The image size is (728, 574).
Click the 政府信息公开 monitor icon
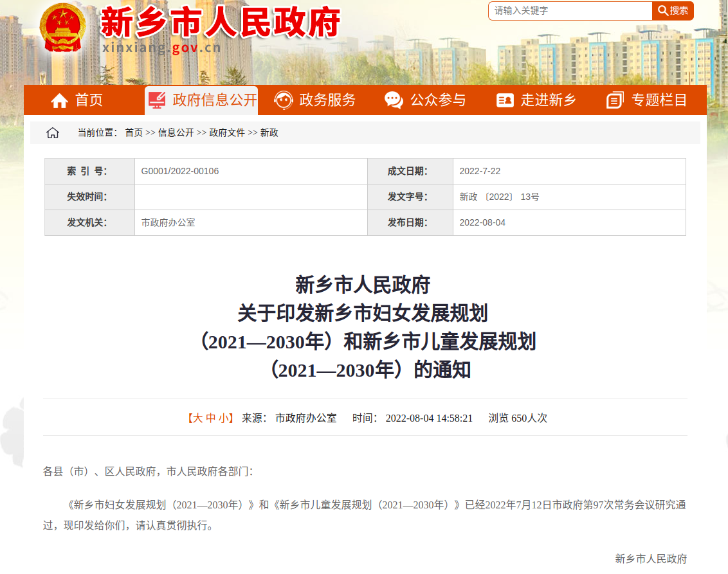pyautogui.click(x=157, y=100)
